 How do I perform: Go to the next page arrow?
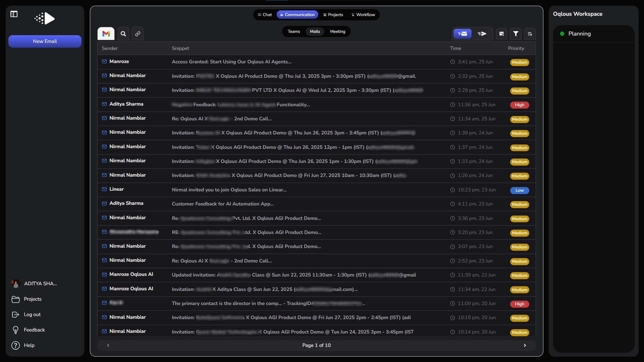(x=525, y=345)
